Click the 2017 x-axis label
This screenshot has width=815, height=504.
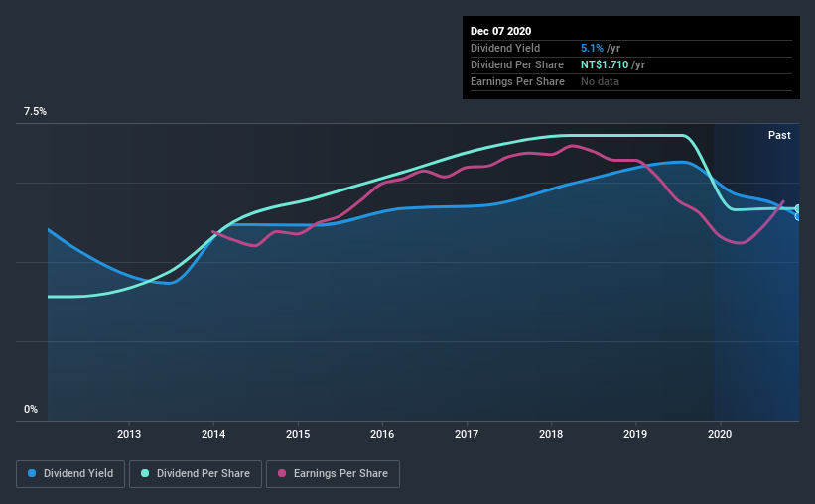467,434
